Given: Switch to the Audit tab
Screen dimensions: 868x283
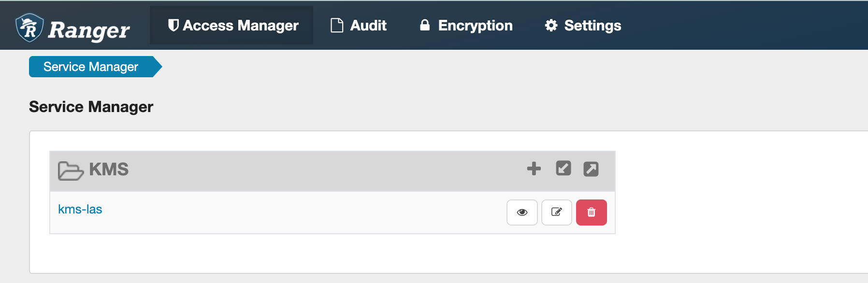Looking at the screenshot, I should [x=359, y=25].
